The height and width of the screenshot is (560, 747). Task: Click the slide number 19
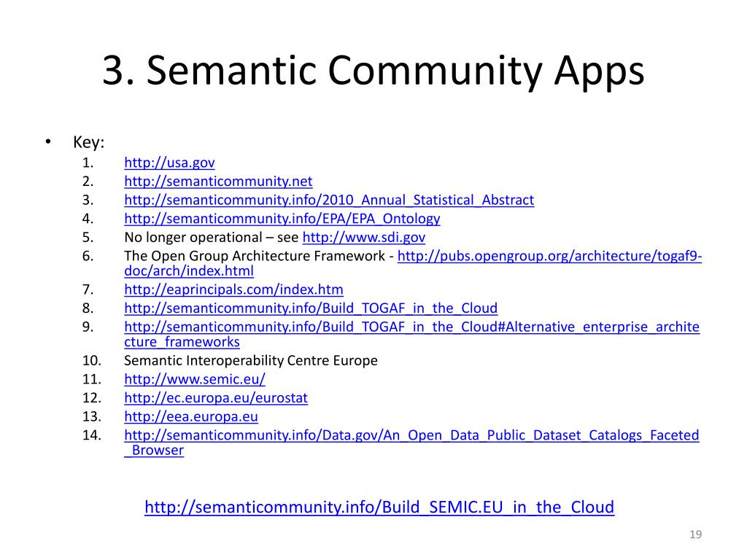(695, 534)
